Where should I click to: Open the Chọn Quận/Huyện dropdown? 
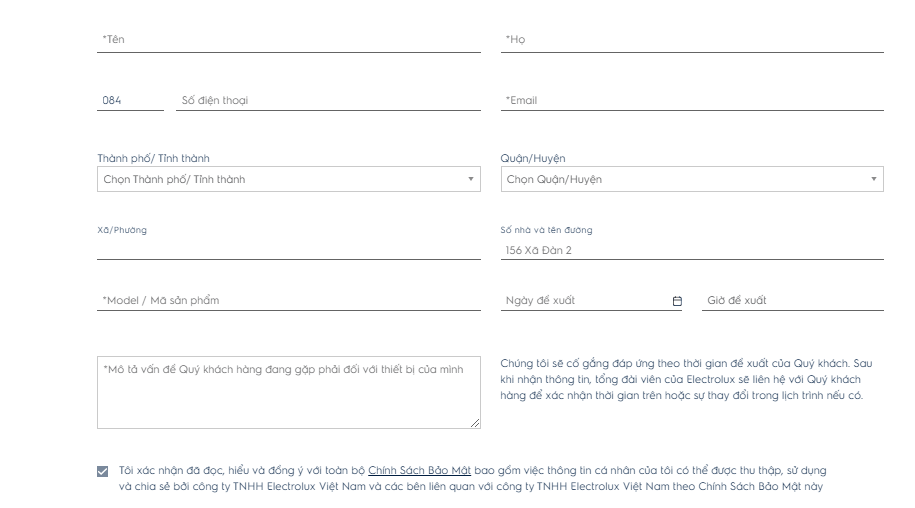[x=692, y=179]
